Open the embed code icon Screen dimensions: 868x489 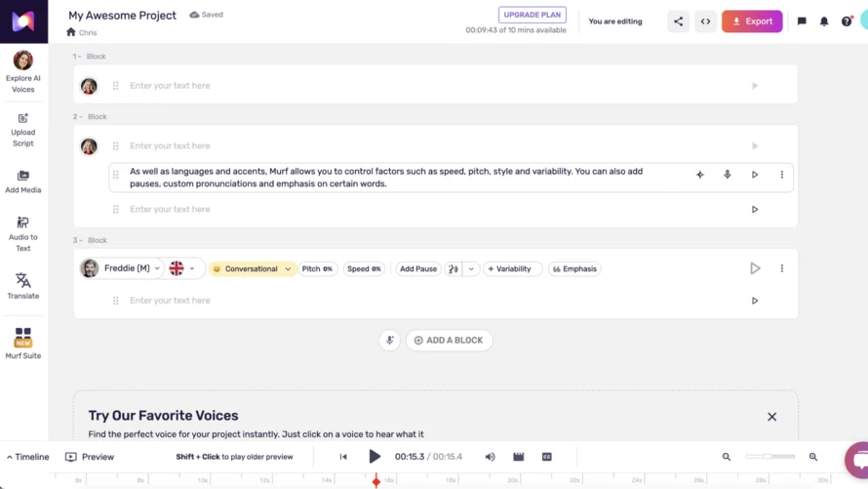coord(705,21)
